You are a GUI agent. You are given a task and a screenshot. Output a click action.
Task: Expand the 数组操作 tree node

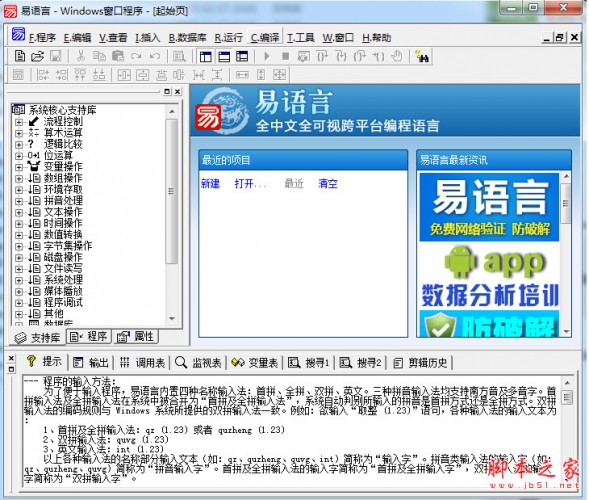click(18, 178)
